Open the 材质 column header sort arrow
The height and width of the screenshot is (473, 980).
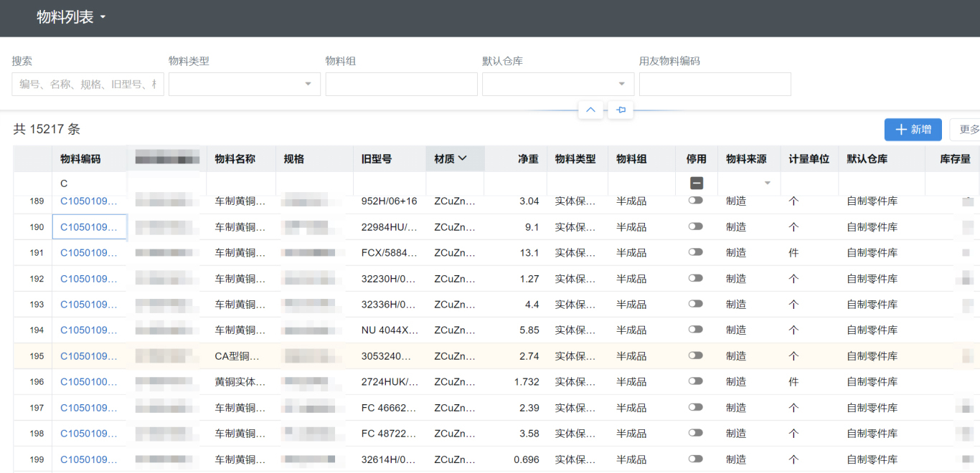pyautogui.click(x=463, y=158)
